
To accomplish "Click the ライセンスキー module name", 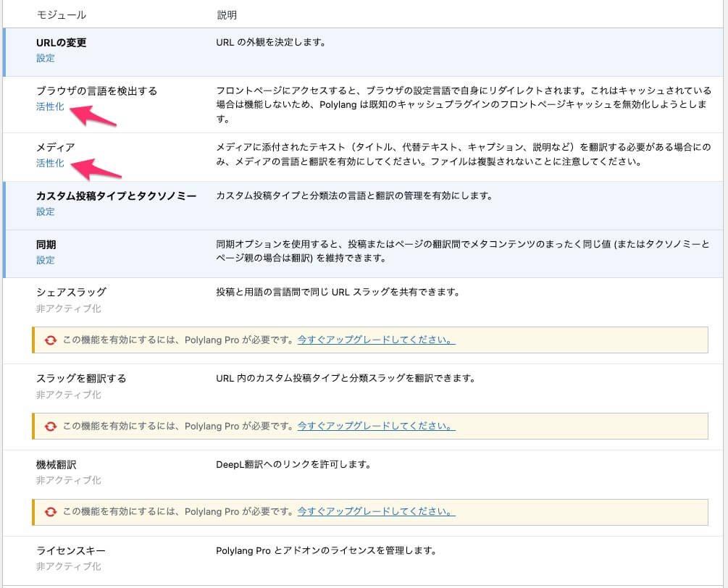I will 70,551.
